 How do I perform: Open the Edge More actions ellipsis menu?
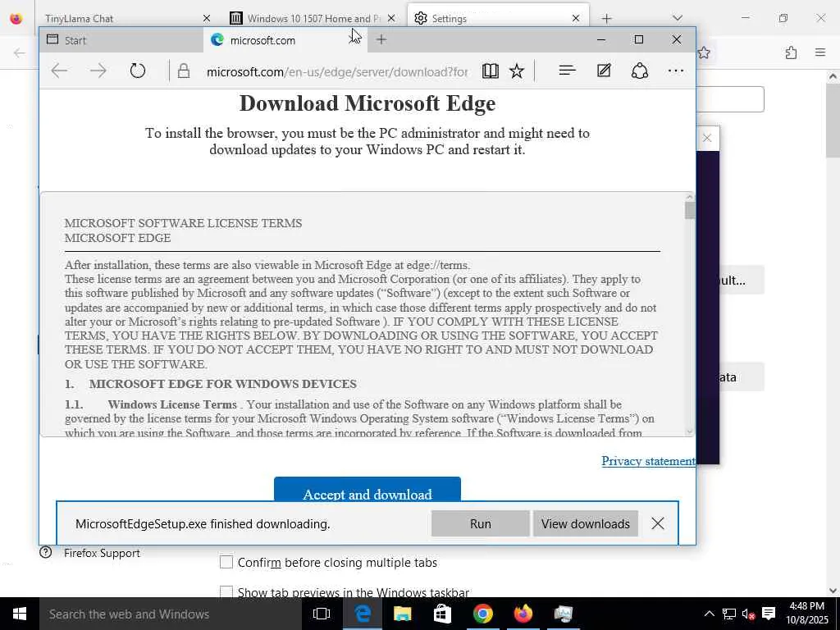676,71
